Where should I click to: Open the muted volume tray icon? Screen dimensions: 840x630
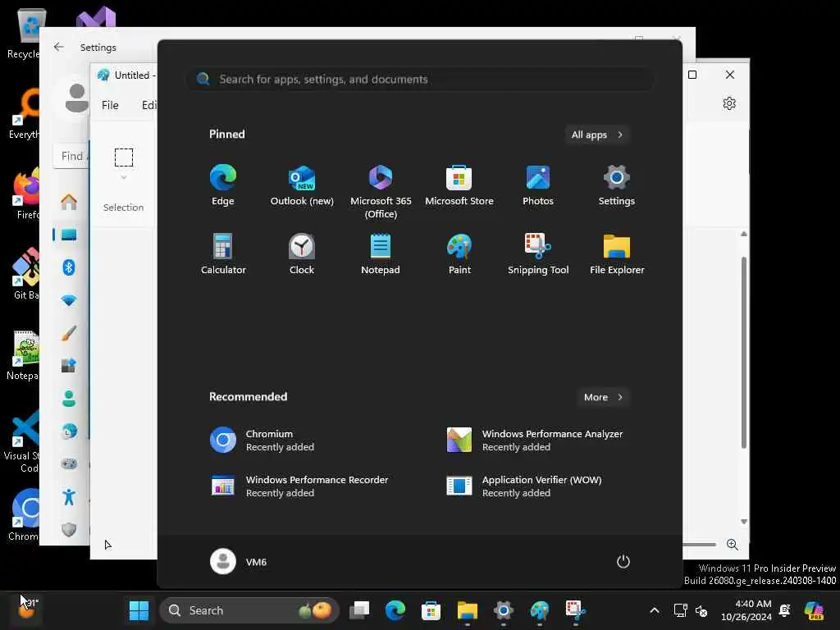[x=701, y=610]
